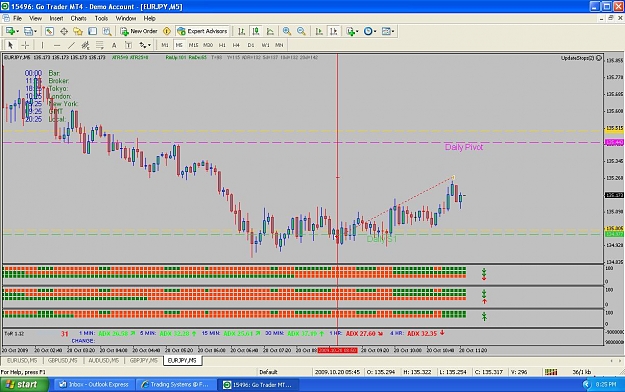This screenshot has width=625, height=392.
Task: Open the Strategy Tester icon
Action: [x=107, y=31]
